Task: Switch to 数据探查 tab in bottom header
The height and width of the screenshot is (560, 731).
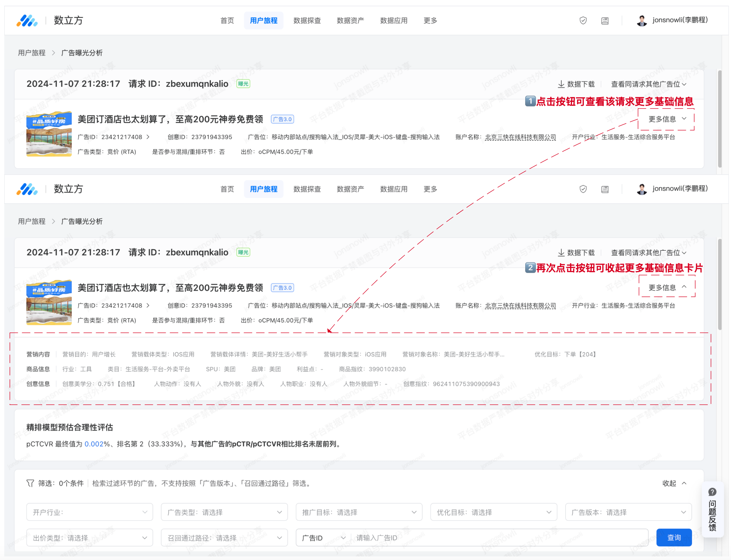Action: click(x=307, y=189)
